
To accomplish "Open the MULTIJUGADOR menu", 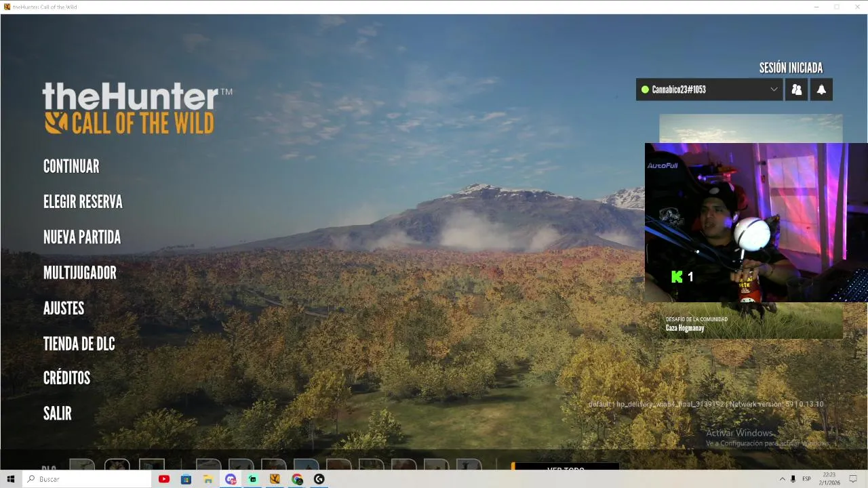I will pyautogui.click(x=80, y=273).
